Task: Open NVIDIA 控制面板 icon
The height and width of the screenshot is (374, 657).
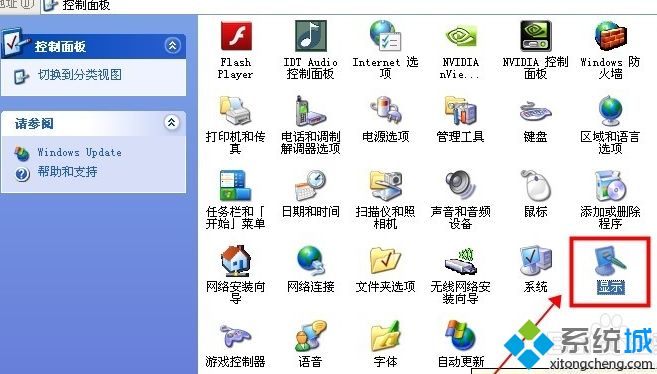Action: click(x=535, y=36)
